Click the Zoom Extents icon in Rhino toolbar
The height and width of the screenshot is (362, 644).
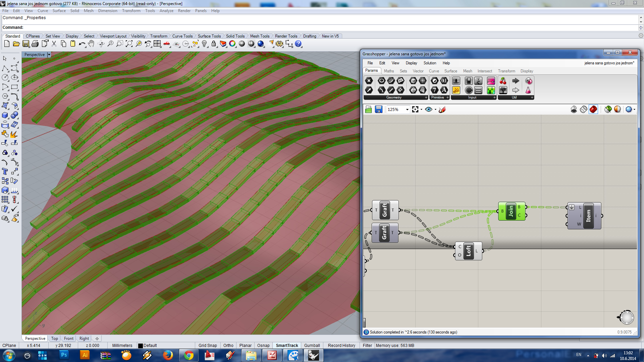tap(129, 44)
